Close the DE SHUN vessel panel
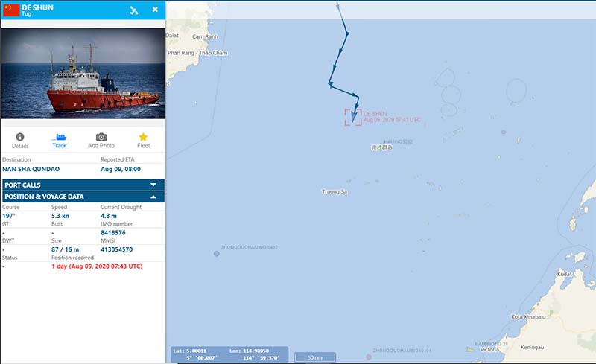The height and width of the screenshot is (364, 596). pyautogui.click(x=155, y=10)
